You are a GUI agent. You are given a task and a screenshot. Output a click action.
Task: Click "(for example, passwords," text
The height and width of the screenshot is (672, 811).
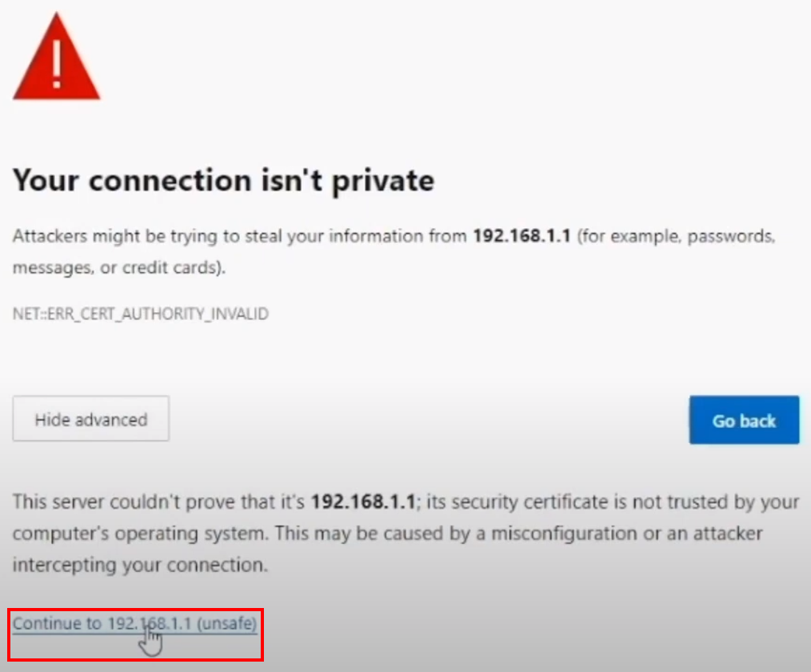(676, 237)
